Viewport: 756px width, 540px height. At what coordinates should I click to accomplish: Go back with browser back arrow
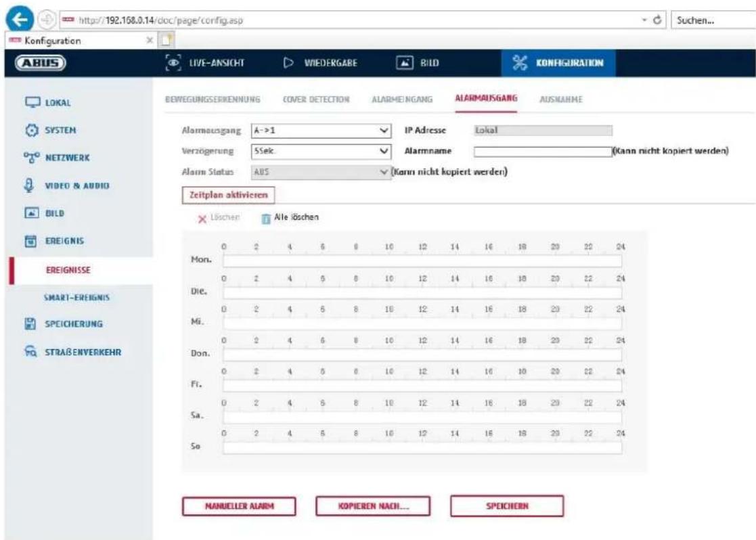tap(20, 20)
